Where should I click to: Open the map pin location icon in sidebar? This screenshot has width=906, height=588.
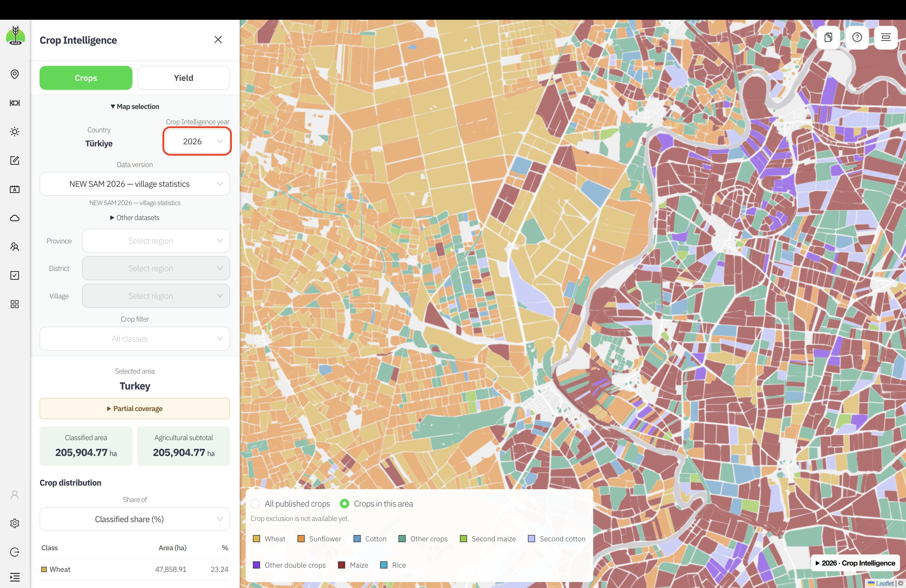coord(14,74)
